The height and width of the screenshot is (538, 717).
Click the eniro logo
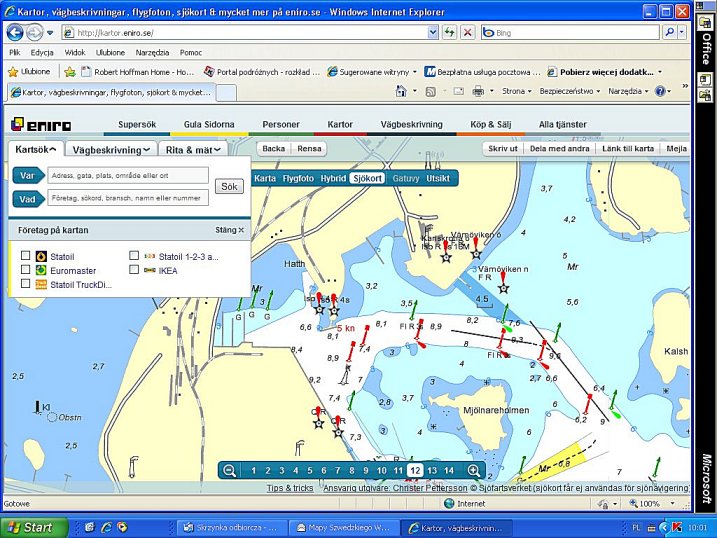click(35, 125)
